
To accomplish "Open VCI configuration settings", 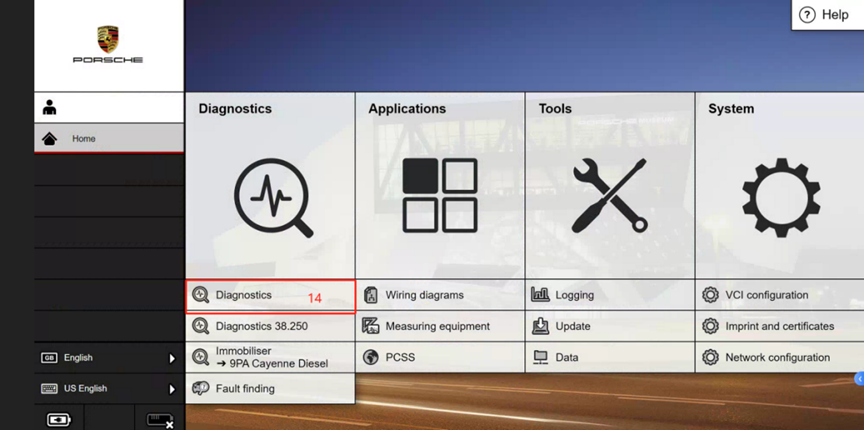I will 780,295.
